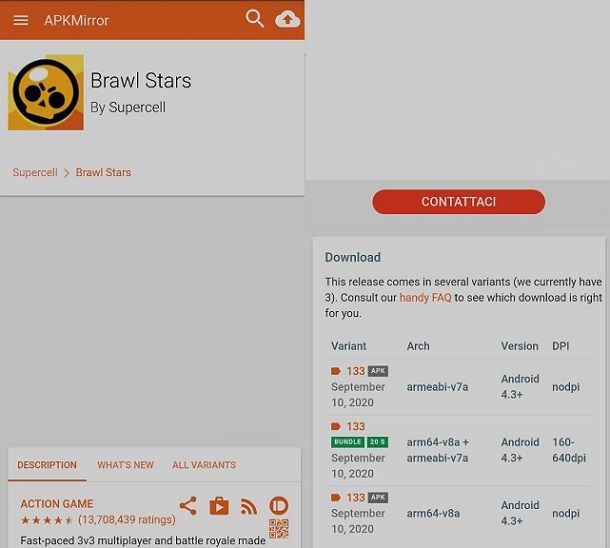
Task: Click the QR code icon
Action: coord(279,529)
